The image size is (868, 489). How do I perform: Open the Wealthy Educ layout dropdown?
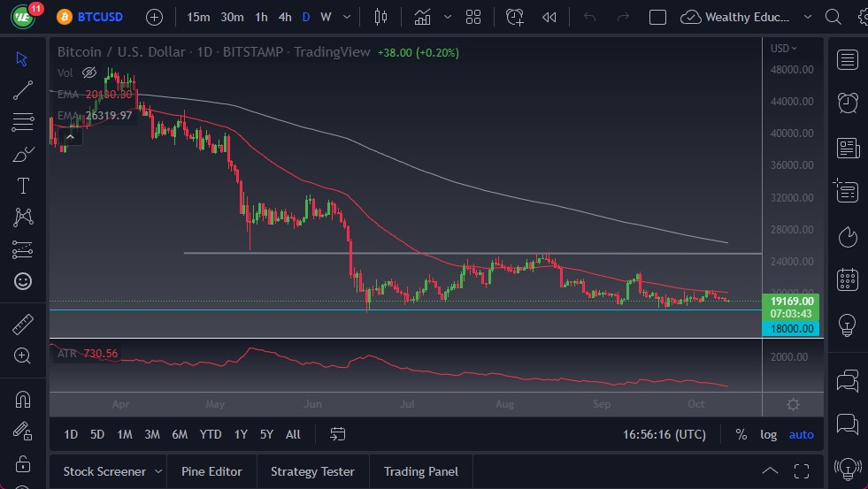coord(806,17)
